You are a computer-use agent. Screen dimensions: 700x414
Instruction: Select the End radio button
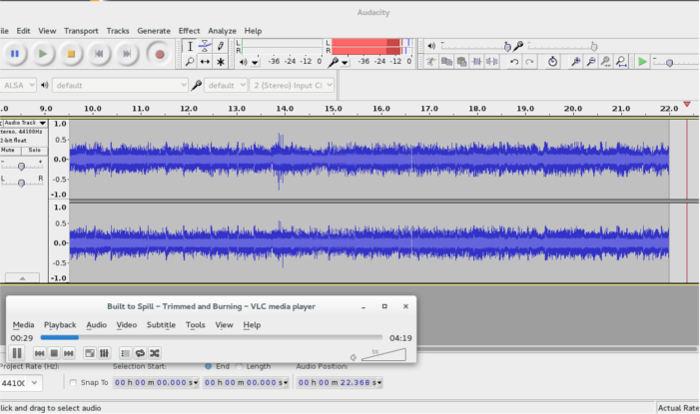click(x=208, y=367)
